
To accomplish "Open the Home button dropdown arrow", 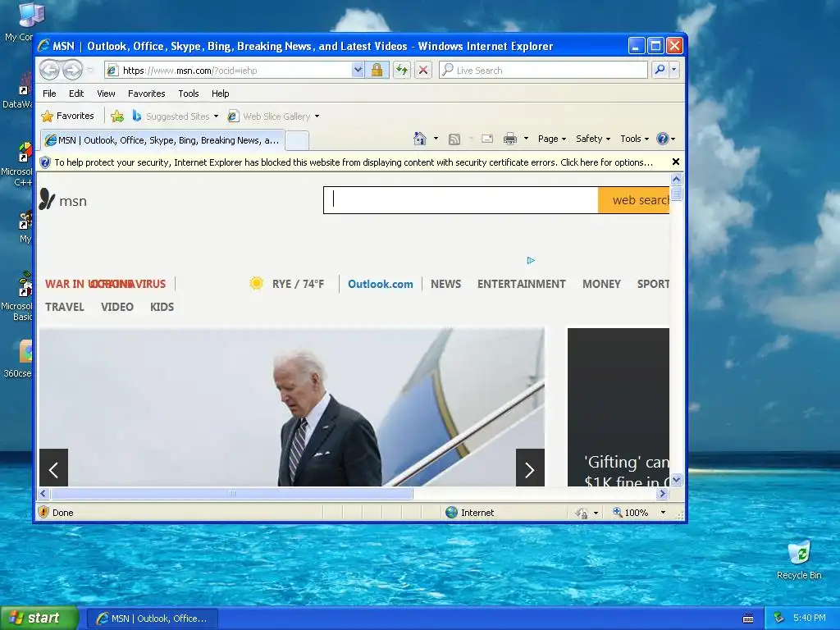I will coord(436,139).
